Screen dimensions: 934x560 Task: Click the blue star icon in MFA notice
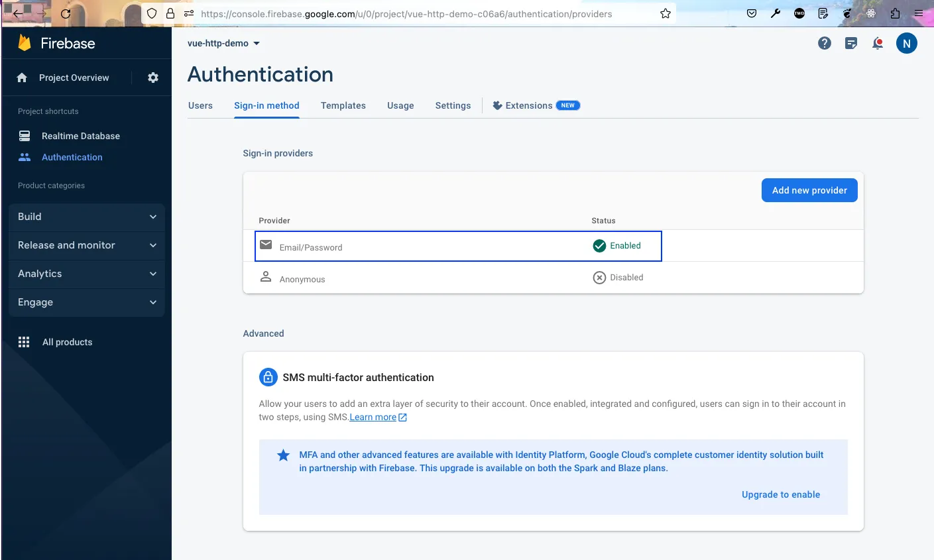pos(284,455)
